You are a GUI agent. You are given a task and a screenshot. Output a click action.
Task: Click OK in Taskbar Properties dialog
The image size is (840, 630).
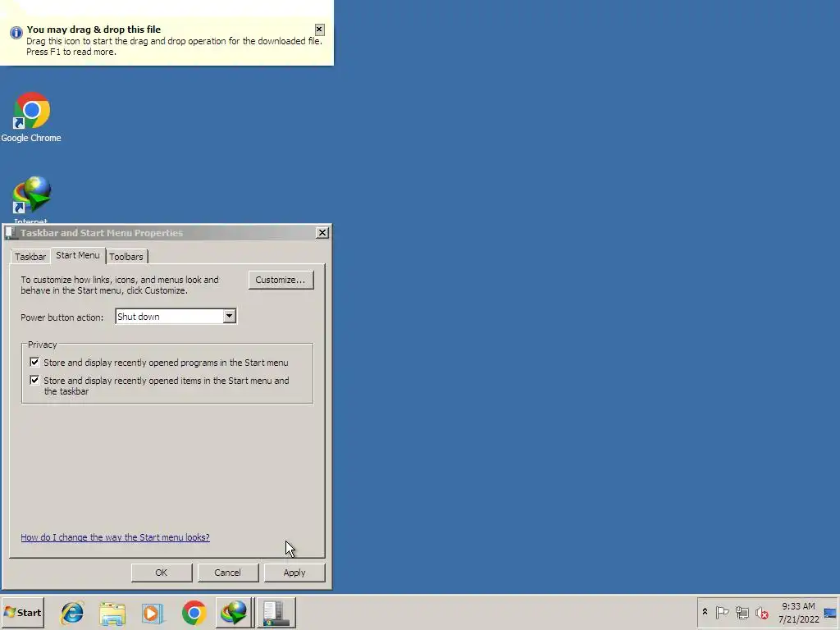coord(162,573)
